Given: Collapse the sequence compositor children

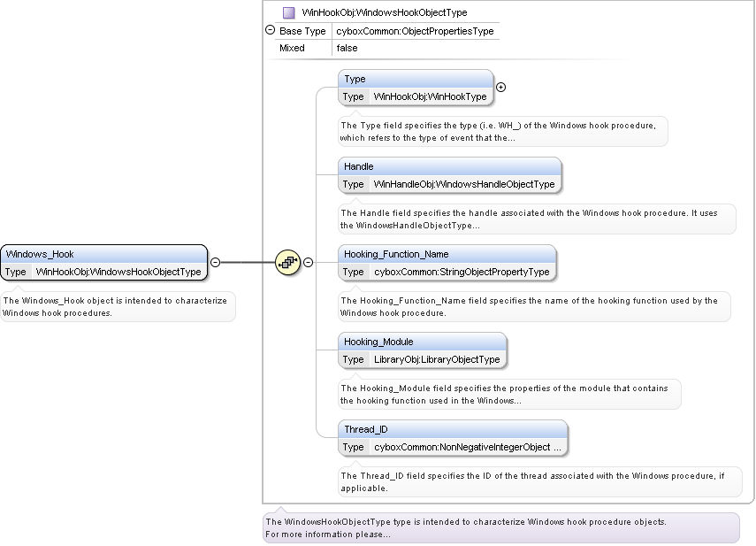Looking at the screenshot, I should (308, 263).
